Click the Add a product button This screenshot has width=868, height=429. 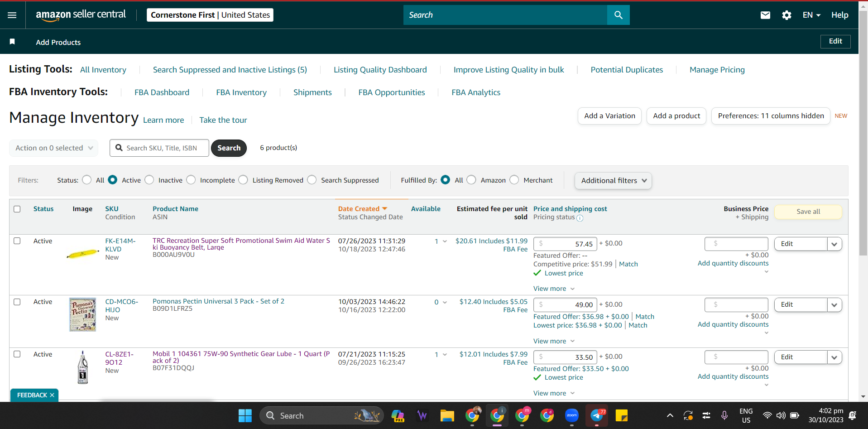coord(676,116)
